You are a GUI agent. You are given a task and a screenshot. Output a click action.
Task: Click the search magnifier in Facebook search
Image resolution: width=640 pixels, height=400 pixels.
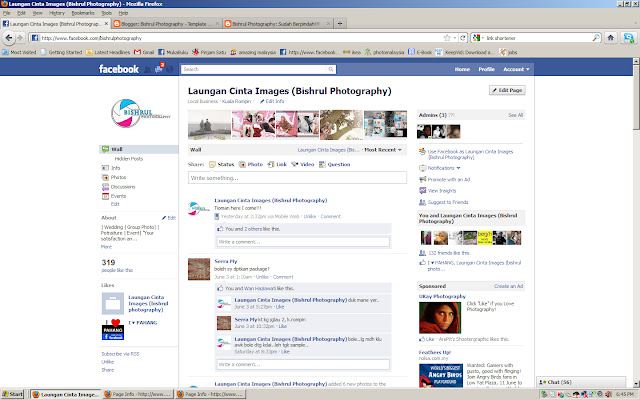pos(331,69)
